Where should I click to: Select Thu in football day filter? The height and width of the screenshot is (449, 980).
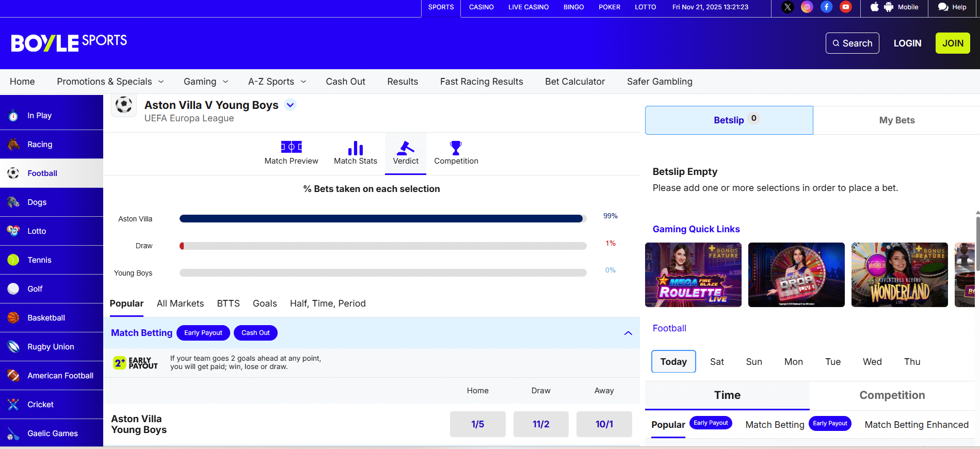coord(912,362)
